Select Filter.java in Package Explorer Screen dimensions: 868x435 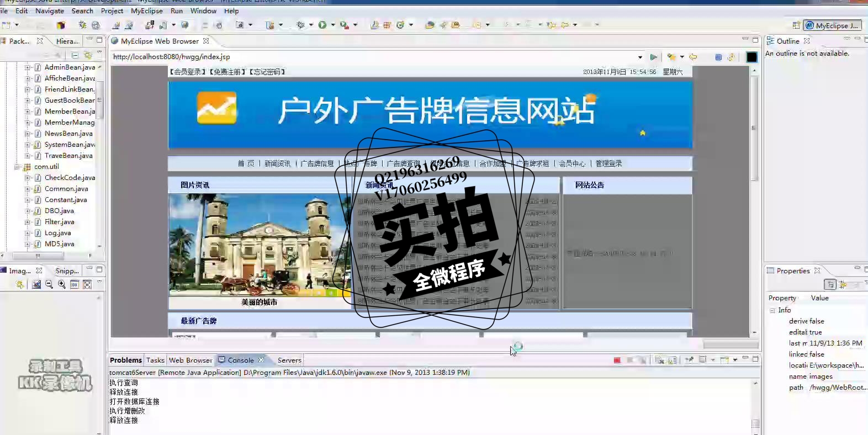pyautogui.click(x=59, y=222)
